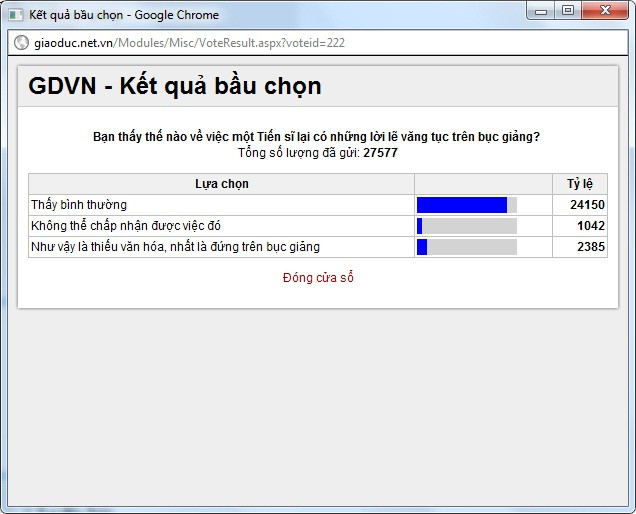Click the total count 27577
636x514 pixels.
tap(380, 153)
